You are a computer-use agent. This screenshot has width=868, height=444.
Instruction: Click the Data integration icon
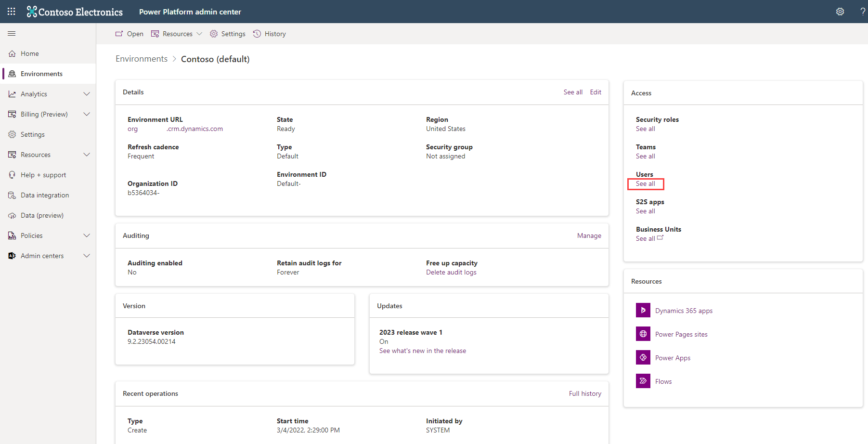tap(12, 195)
